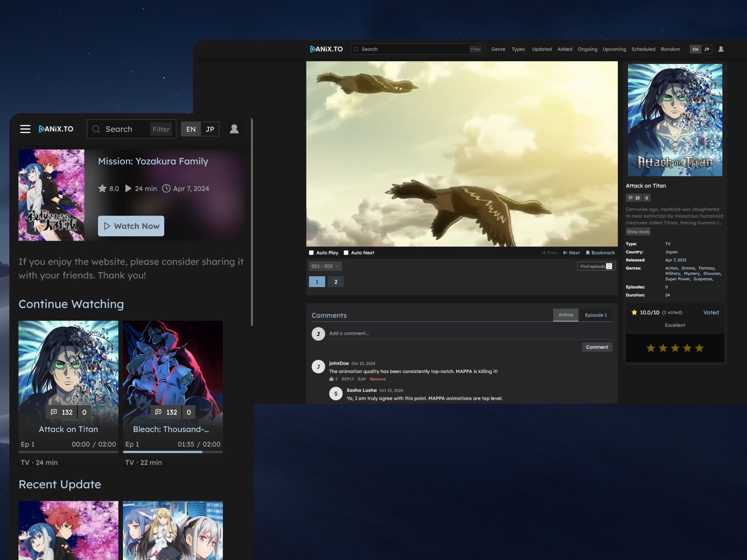Viewport: 747px width, 560px height.
Task: Submit with the Comment button
Action: [x=597, y=347]
